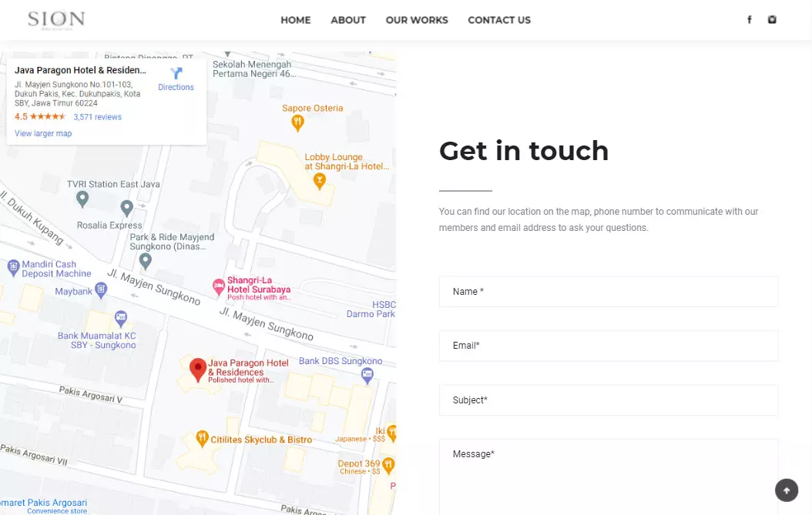The height and width of the screenshot is (515, 812).
Task: Click the Shangri-La Hotel Surabaya pink marker
Action: (219, 286)
